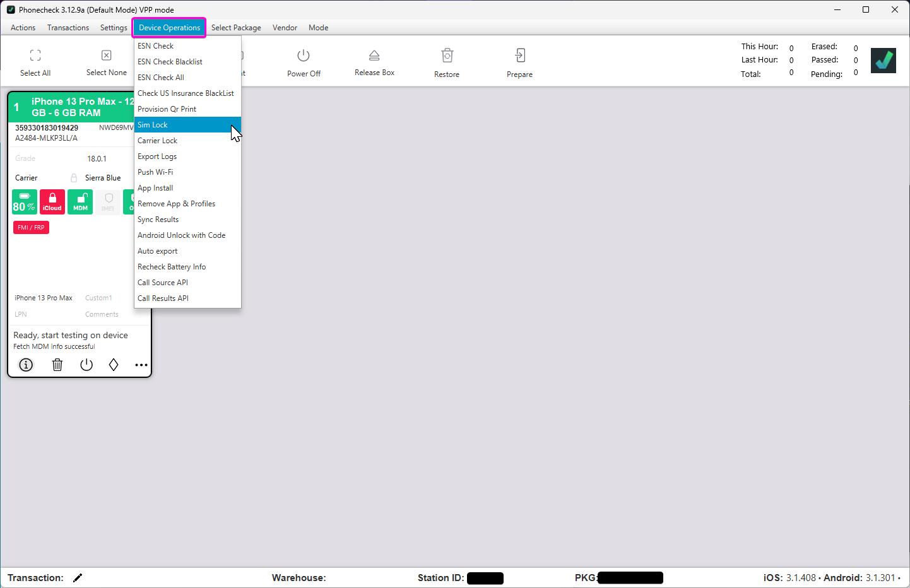The width and height of the screenshot is (910, 588).
Task: Click the red iCloud lock badge
Action: [52, 202]
